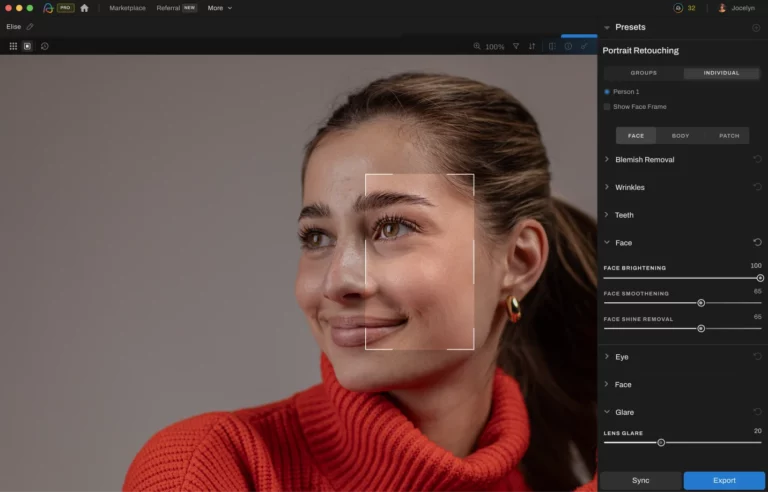Switch to single image view
This screenshot has height=492, width=768.
(27, 46)
